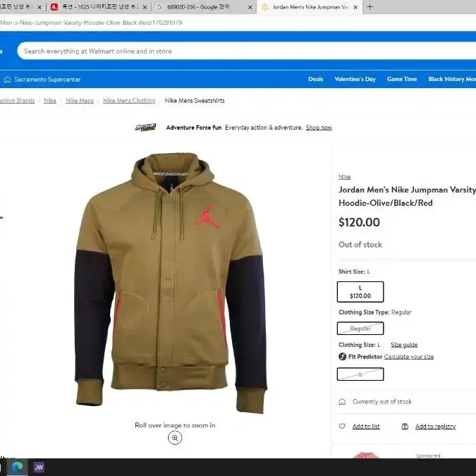Open the JW app from the taskbar
The width and height of the screenshot is (476, 476).
pyautogui.click(x=39, y=467)
